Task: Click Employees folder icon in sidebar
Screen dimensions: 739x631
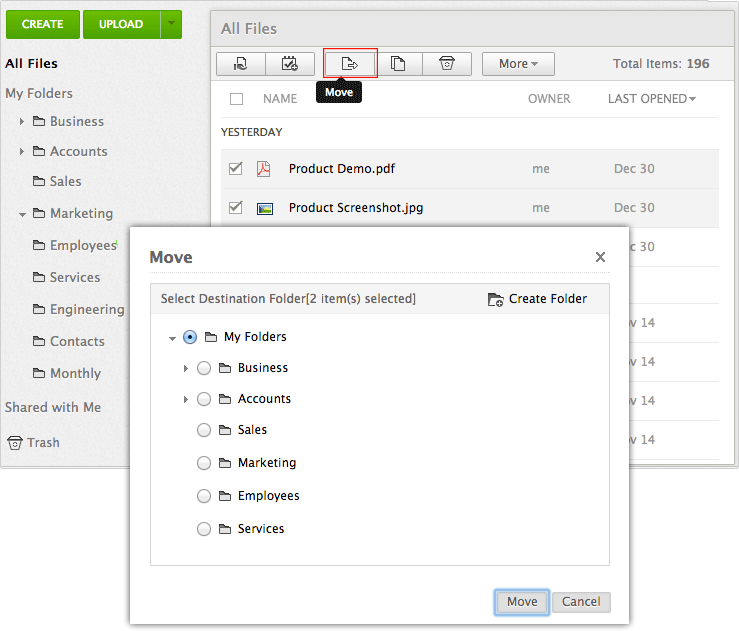Action: (39, 245)
